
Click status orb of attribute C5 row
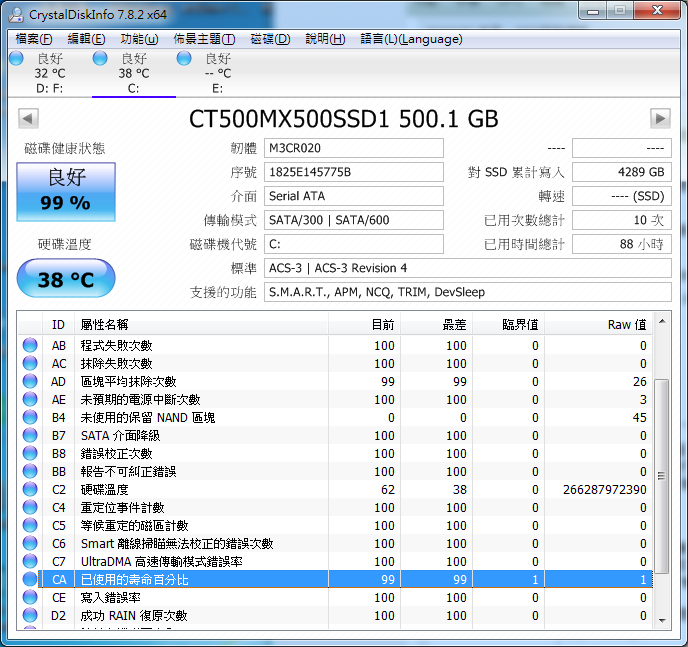pyautogui.click(x=30, y=525)
